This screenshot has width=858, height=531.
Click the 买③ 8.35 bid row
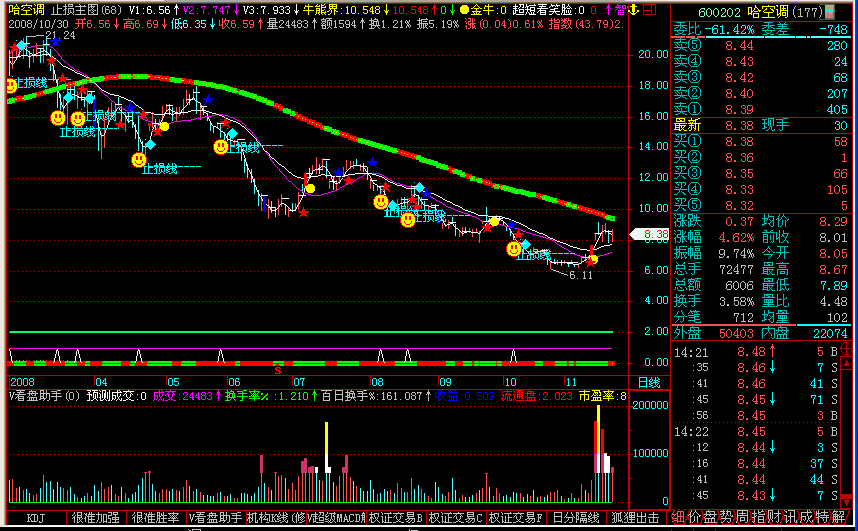click(761, 174)
